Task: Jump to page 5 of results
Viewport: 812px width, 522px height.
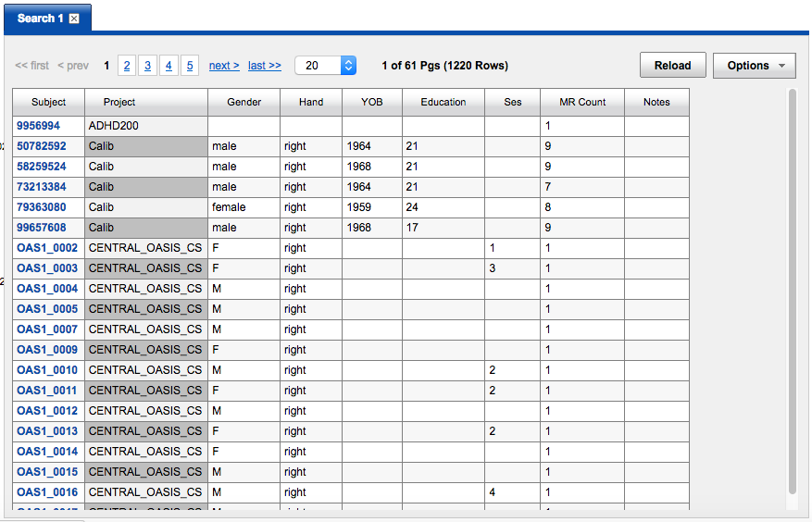Action: click(189, 66)
